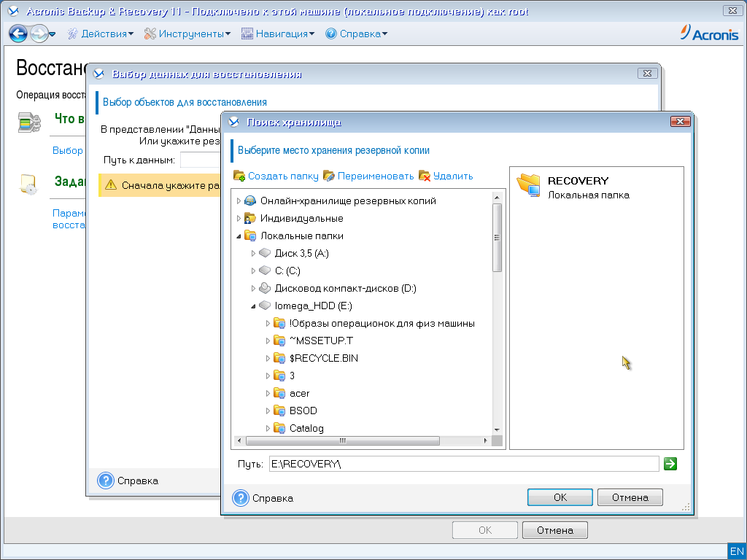This screenshot has height=560, width=747.
Task: Click the Путь input field
Action: pyautogui.click(x=464, y=464)
